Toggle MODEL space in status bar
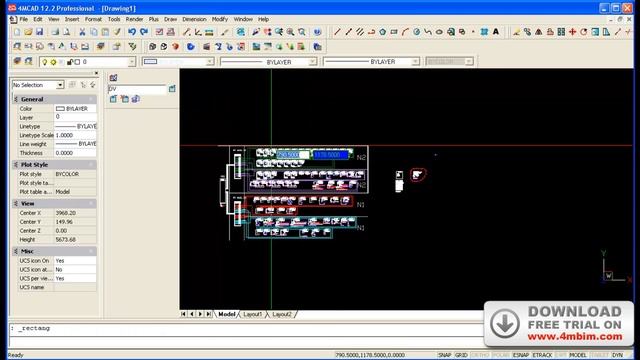 pyautogui.click(x=578, y=355)
